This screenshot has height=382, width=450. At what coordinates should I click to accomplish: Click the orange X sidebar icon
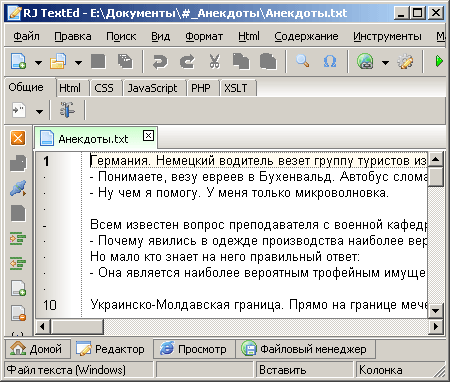[18, 138]
